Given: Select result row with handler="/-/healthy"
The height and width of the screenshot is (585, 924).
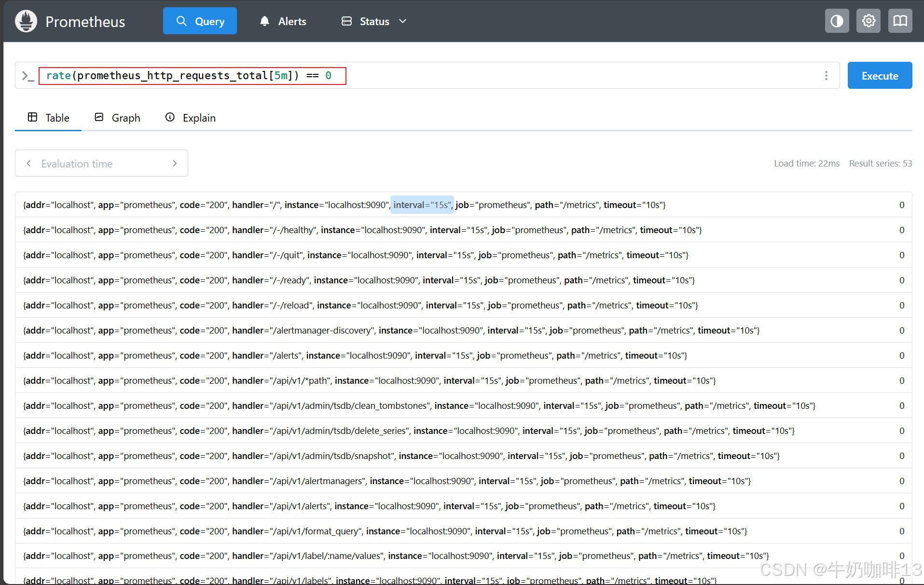Looking at the screenshot, I should pos(463,230).
